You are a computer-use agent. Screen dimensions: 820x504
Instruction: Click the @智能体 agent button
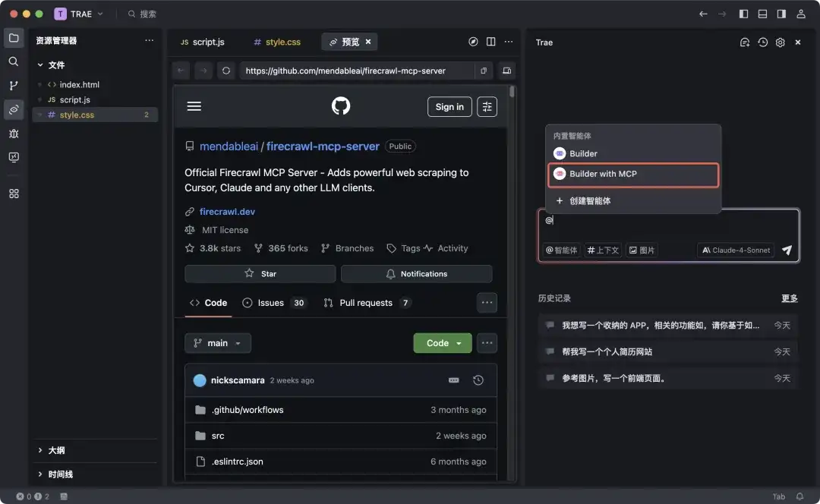point(561,250)
